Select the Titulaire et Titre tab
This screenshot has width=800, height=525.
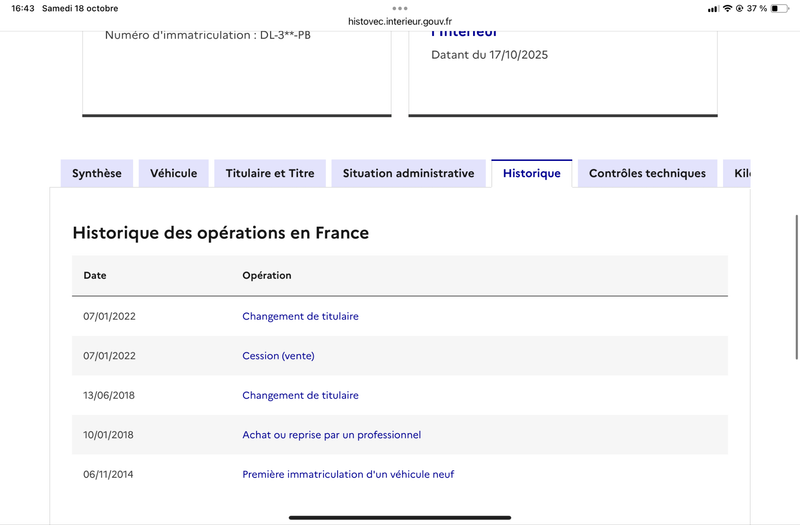(x=270, y=173)
